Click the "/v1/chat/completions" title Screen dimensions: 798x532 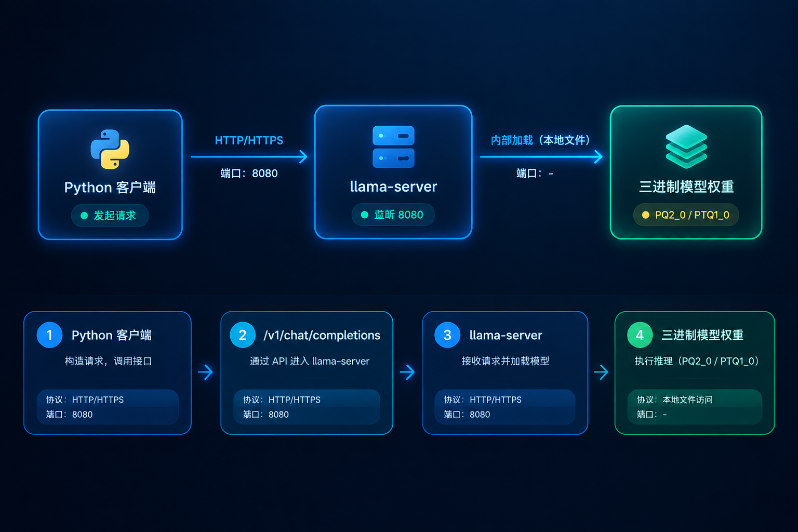coord(322,335)
